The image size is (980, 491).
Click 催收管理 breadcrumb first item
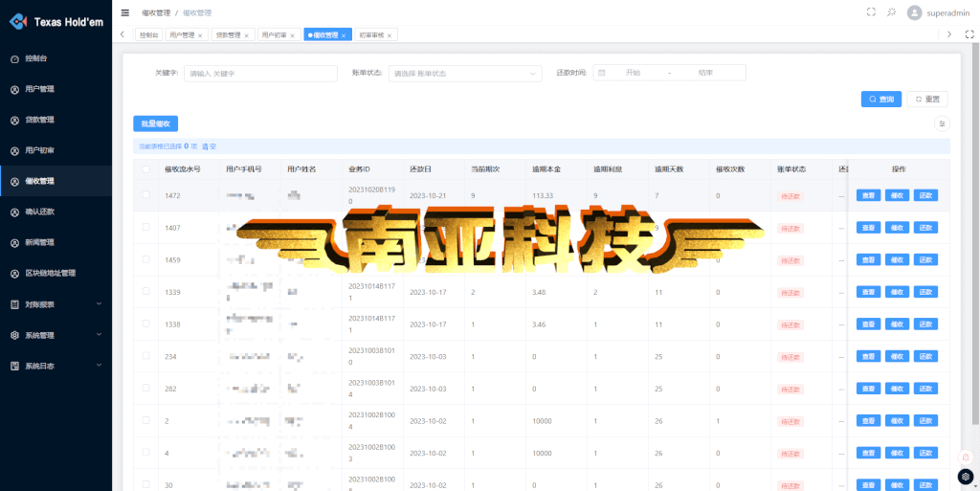pos(156,12)
